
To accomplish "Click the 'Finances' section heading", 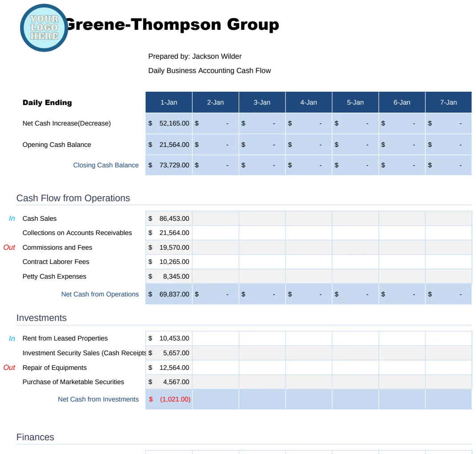I will click(x=35, y=437).
